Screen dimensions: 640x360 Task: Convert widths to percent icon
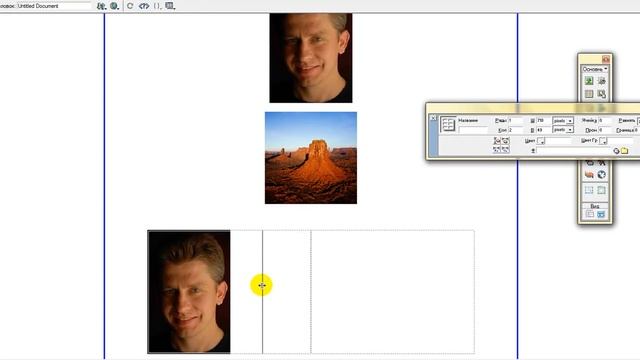click(x=505, y=150)
